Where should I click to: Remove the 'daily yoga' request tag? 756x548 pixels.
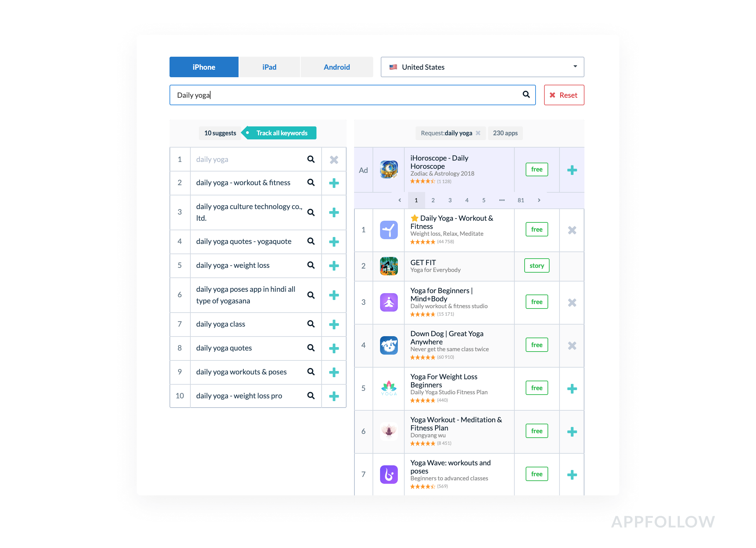(478, 133)
